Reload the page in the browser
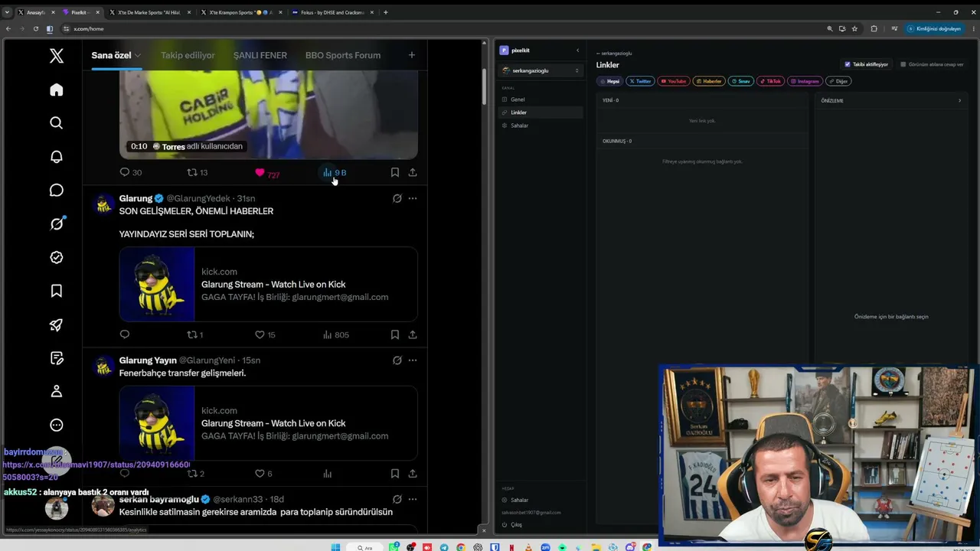Image resolution: width=980 pixels, height=551 pixels. pyautogui.click(x=35, y=28)
